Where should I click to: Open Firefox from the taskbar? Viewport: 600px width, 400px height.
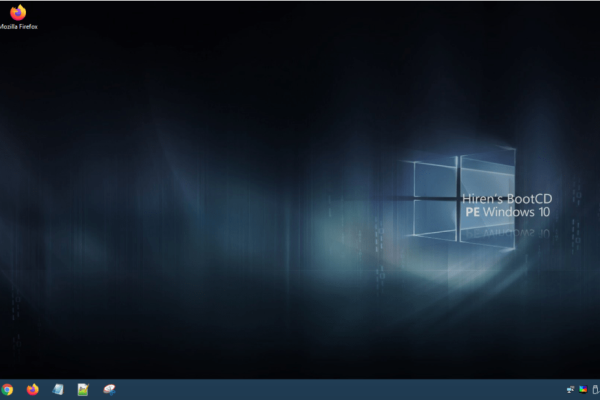(33, 389)
